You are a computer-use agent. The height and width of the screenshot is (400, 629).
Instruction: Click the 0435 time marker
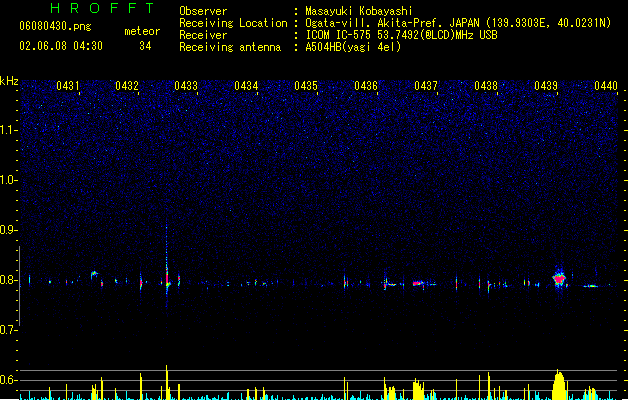[306, 86]
